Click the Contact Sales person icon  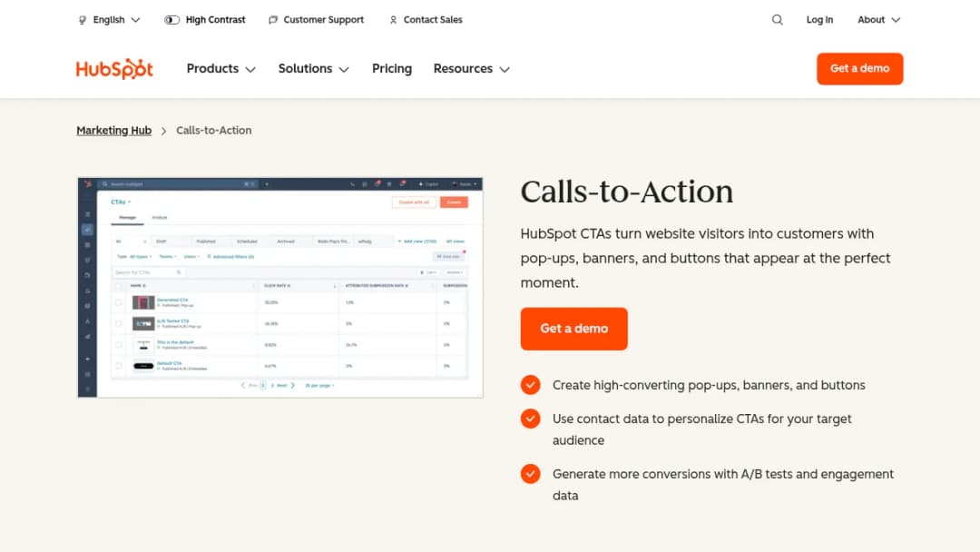click(393, 20)
